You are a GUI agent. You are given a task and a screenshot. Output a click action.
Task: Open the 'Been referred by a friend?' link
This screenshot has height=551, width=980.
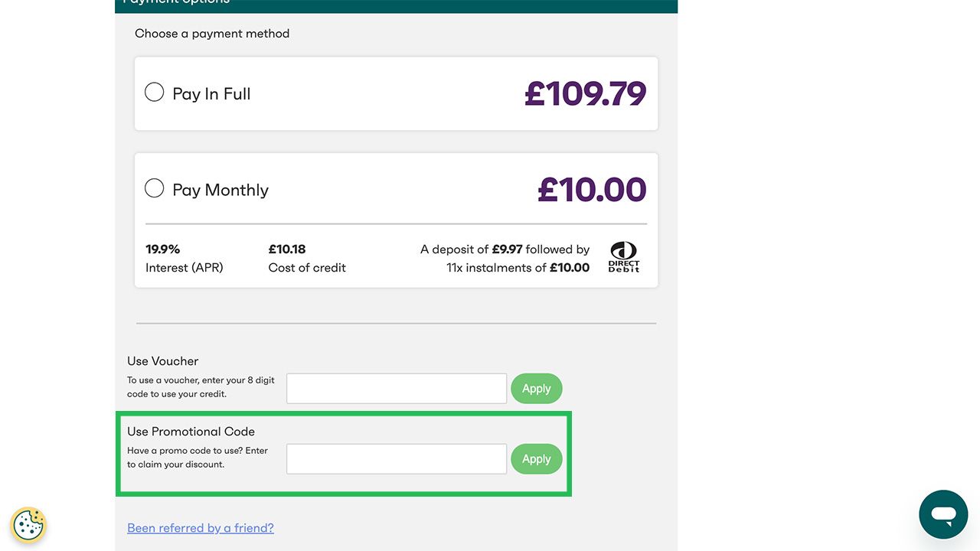click(x=201, y=528)
